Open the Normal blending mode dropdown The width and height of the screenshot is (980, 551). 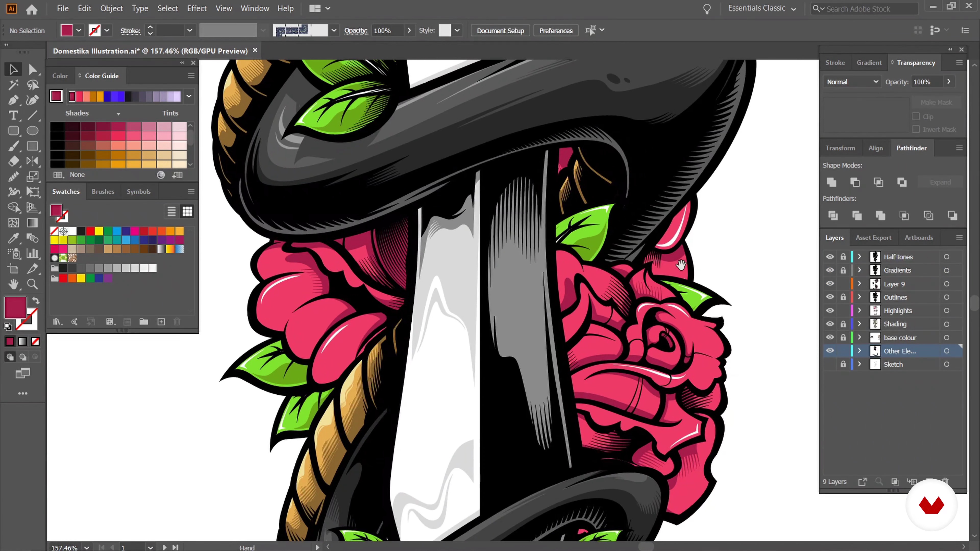[852, 82]
